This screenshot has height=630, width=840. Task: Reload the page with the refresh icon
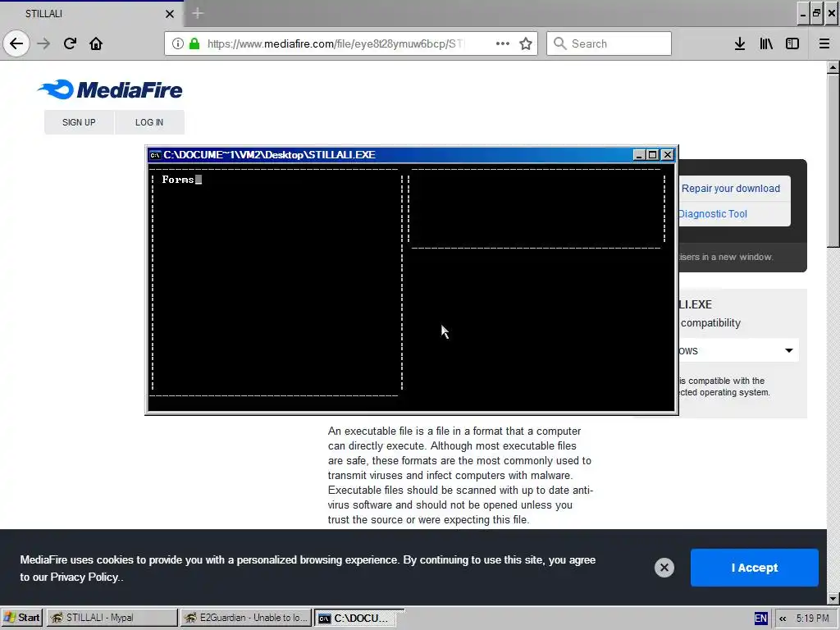pyautogui.click(x=70, y=43)
